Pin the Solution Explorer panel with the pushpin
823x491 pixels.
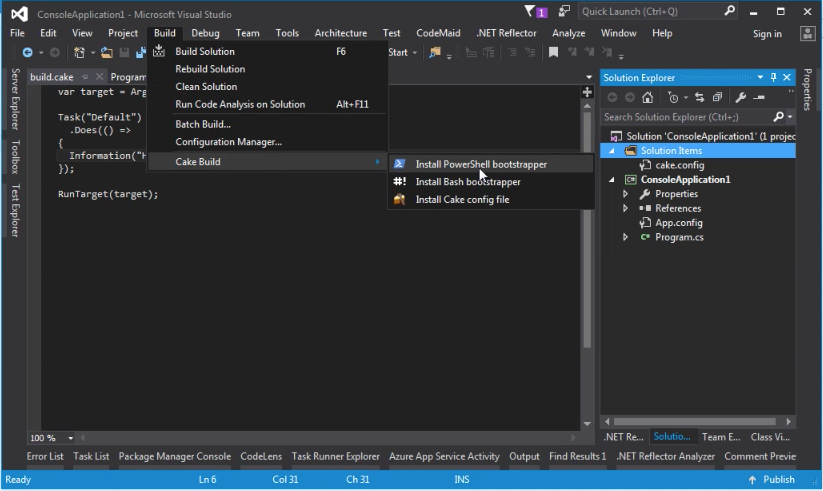773,77
